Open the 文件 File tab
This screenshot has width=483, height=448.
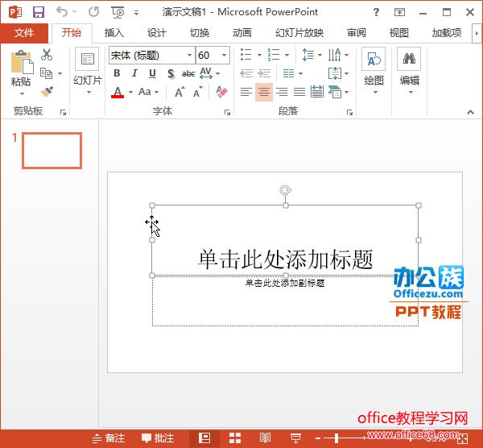coord(24,33)
